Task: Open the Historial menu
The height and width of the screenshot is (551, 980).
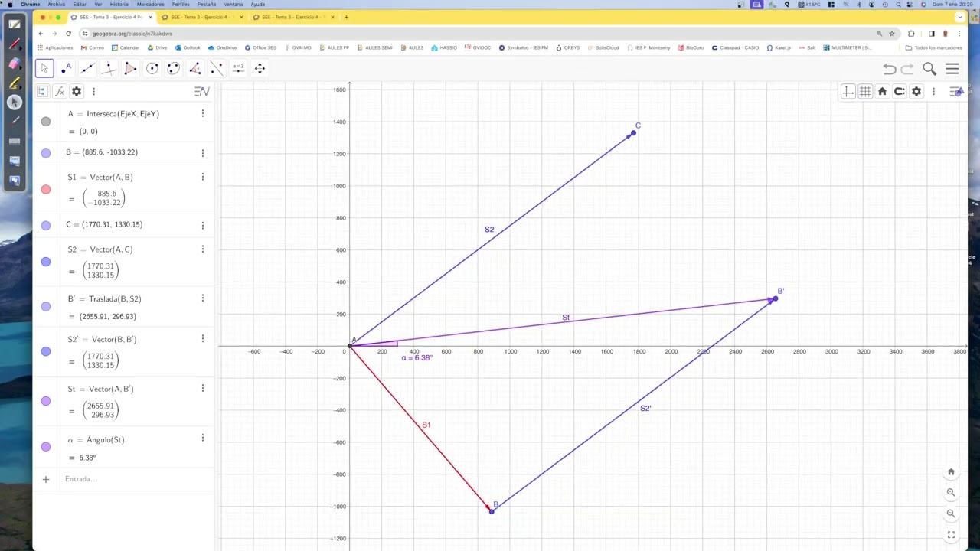Action: click(x=119, y=4)
